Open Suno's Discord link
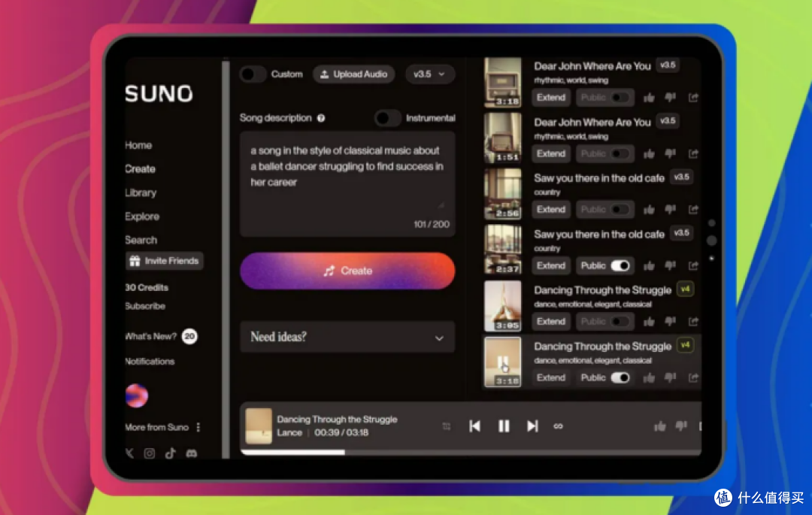The height and width of the screenshot is (515, 812). (x=192, y=453)
